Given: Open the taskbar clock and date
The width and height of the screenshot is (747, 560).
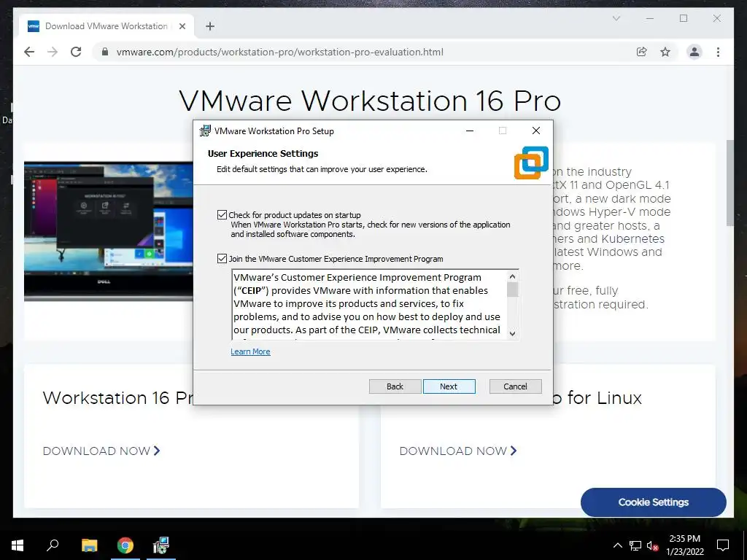Looking at the screenshot, I should [x=684, y=545].
